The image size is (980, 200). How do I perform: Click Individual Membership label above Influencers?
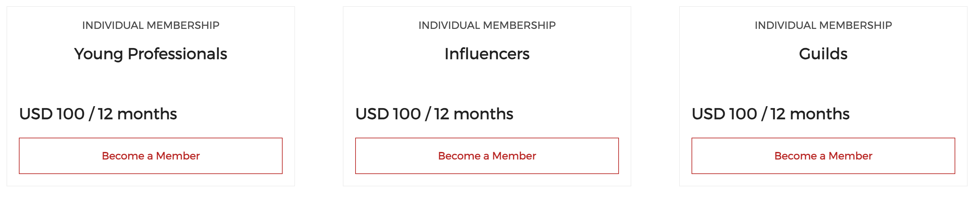pyautogui.click(x=486, y=25)
